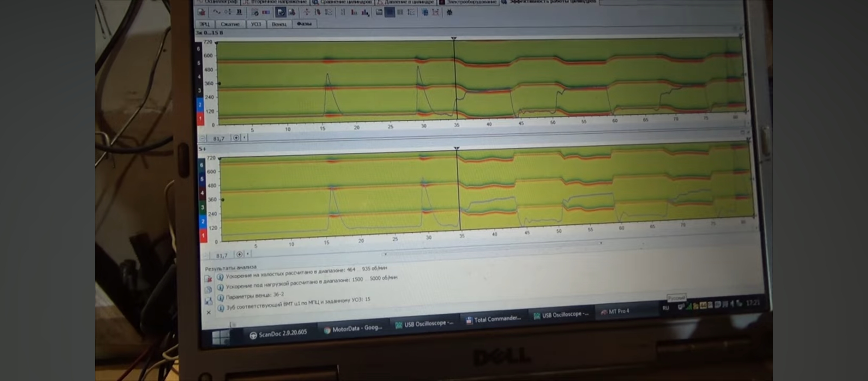Image resolution: width=868 pixels, height=381 pixels.
Task: Switch to the УОЗ tab
Action: pyautogui.click(x=256, y=24)
